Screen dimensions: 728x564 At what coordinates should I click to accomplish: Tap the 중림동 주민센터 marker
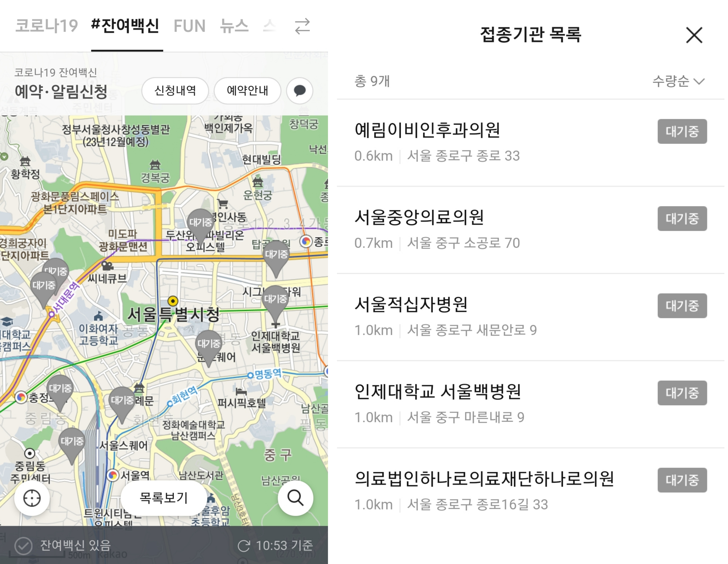point(30,453)
